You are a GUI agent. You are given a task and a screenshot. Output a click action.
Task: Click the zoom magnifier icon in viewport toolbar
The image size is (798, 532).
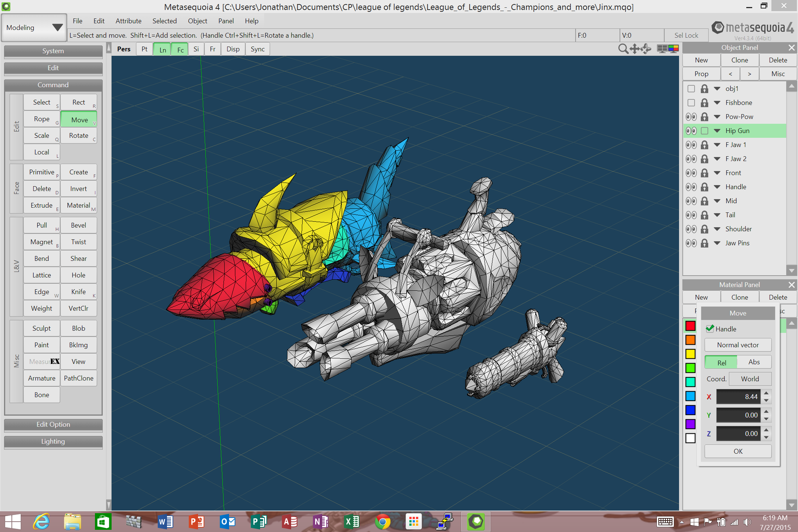coord(623,49)
